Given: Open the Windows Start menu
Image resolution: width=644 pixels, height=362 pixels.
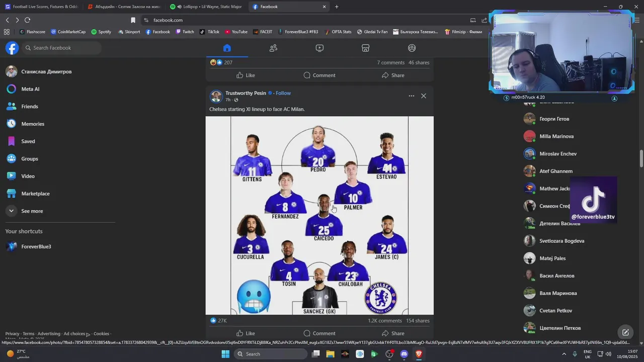Looking at the screenshot, I should click(x=225, y=354).
